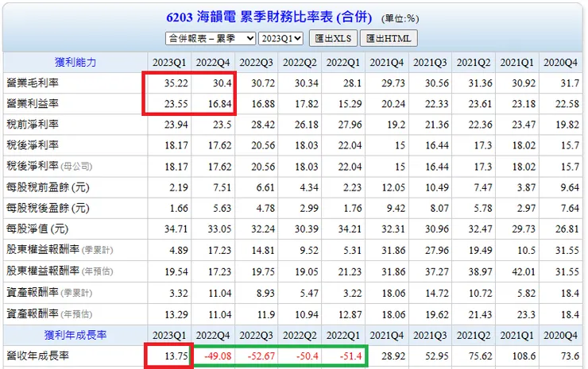Select the 營業毛利率 row label

[x=33, y=83]
